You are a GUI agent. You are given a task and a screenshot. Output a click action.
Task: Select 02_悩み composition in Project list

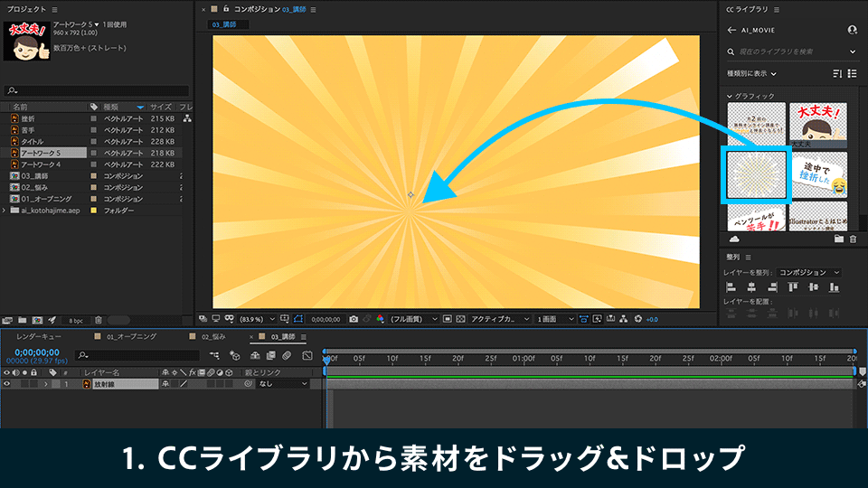click(x=35, y=188)
